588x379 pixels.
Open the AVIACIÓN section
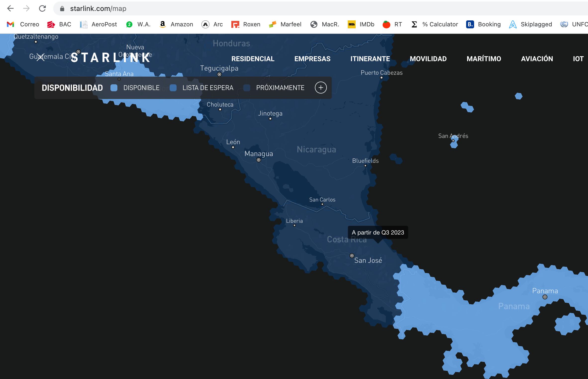point(537,59)
